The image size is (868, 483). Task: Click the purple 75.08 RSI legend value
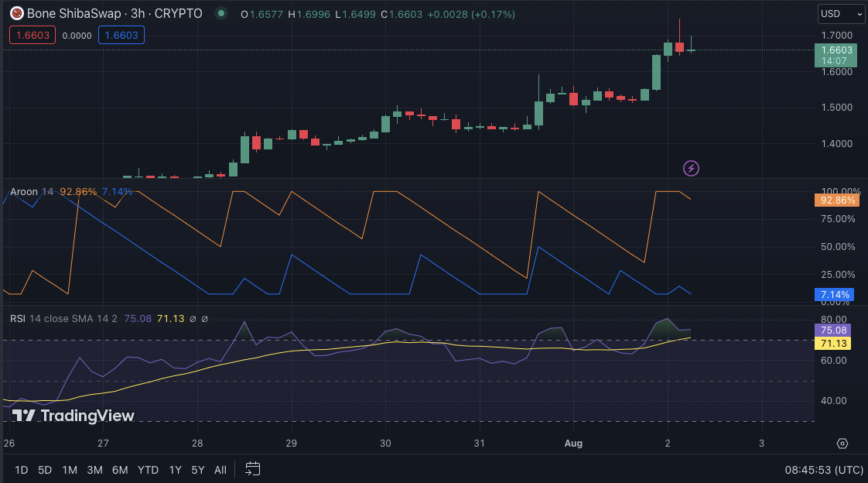(x=138, y=318)
